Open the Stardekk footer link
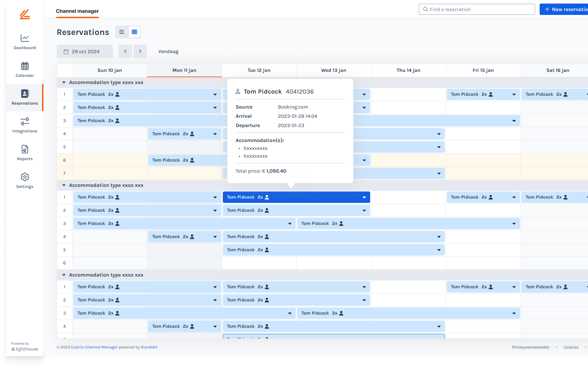The image size is (588, 368). (149, 347)
